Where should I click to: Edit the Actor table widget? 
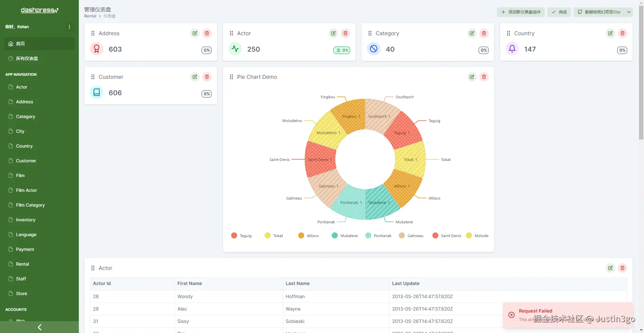coord(610,268)
